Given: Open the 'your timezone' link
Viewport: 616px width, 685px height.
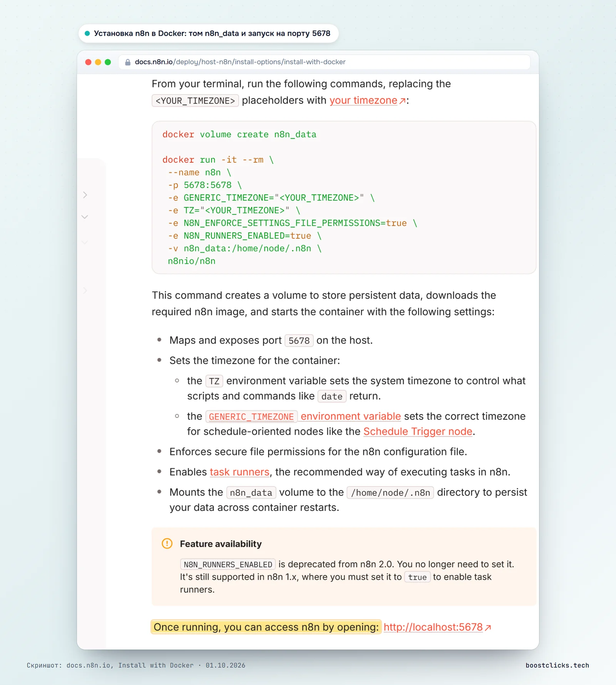Looking at the screenshot, I should [363, 100].
